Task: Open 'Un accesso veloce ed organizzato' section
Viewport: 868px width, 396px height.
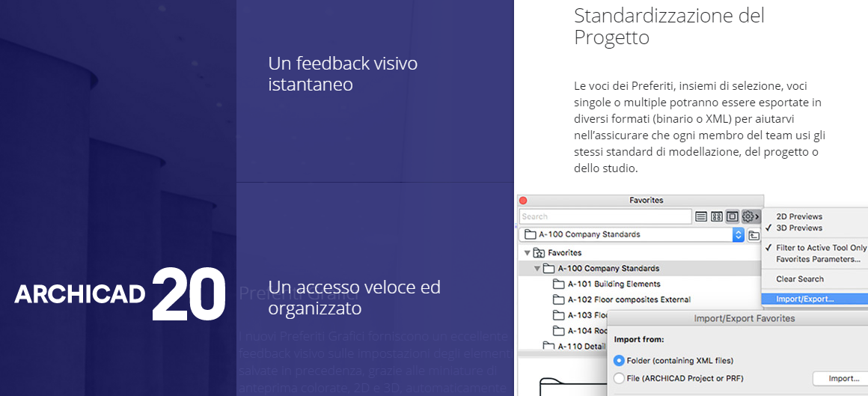Action: (354, 297)
